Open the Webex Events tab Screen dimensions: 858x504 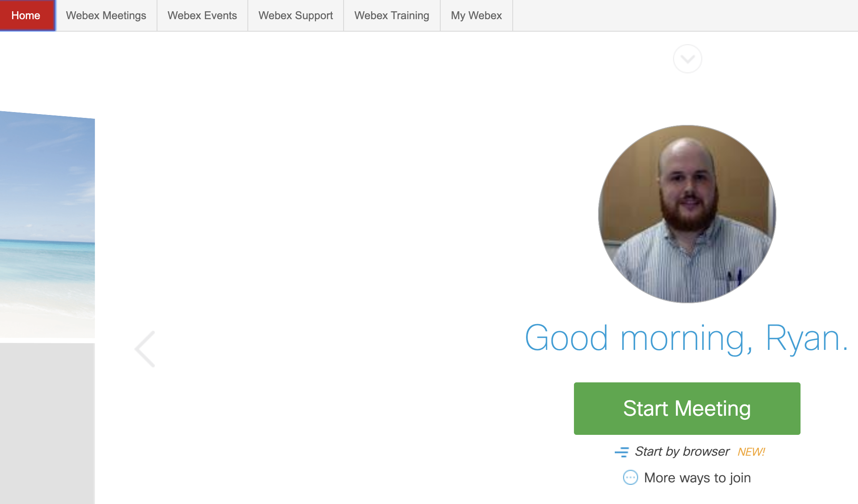click(202, 15)
